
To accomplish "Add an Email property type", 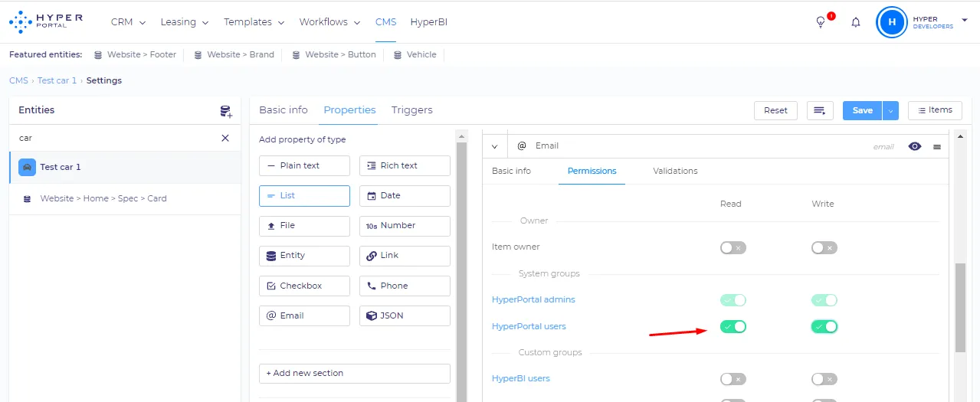I will coord(304,316).
